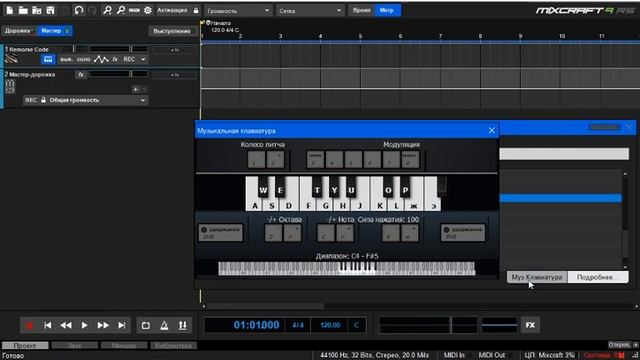Screen dimensions: 640x360
Task: Rewind to the start of the project
Action: [x=48, y=325]
